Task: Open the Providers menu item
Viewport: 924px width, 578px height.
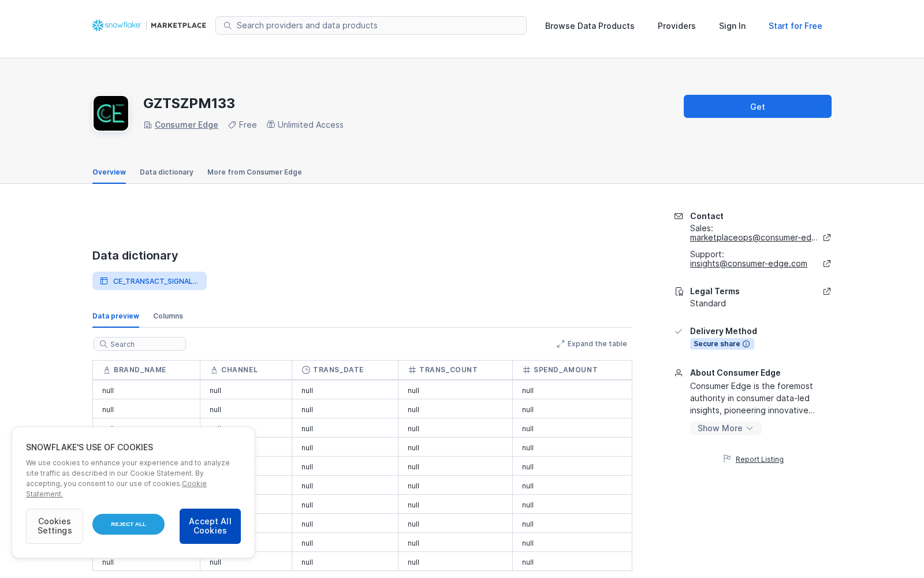Action: point(677,26)
